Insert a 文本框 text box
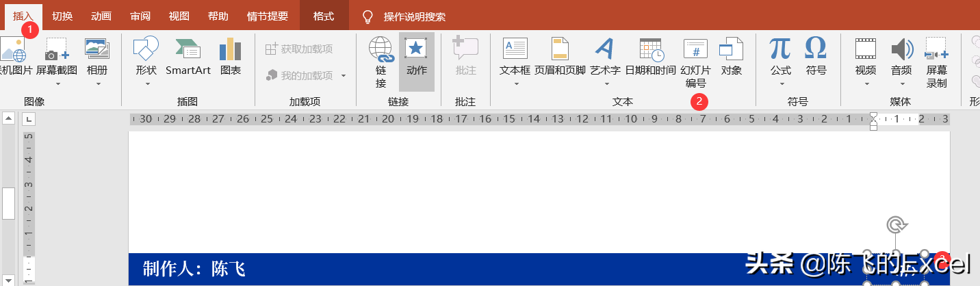Image resolution: width=980 pixels, height=286 pixels. click(x=515, y=56)
